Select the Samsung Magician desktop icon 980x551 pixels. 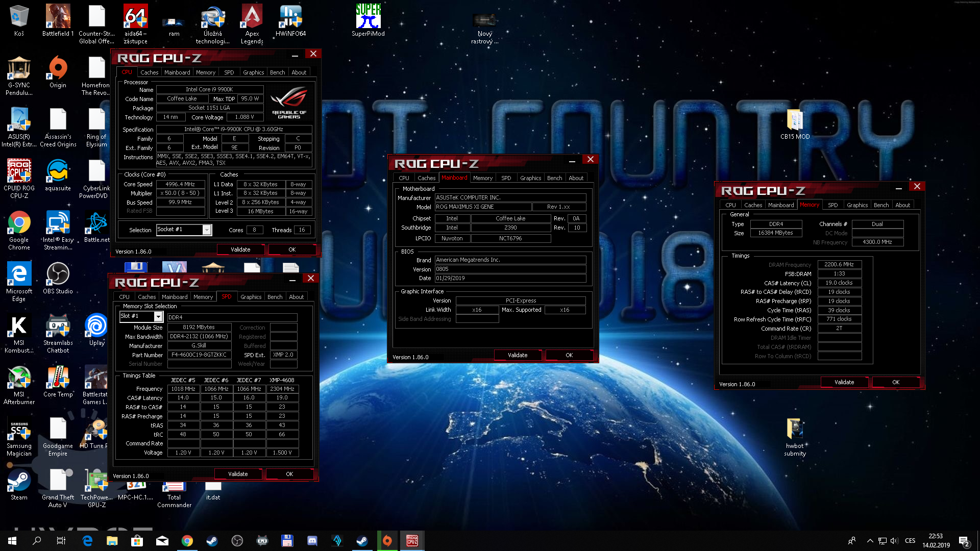19,436
